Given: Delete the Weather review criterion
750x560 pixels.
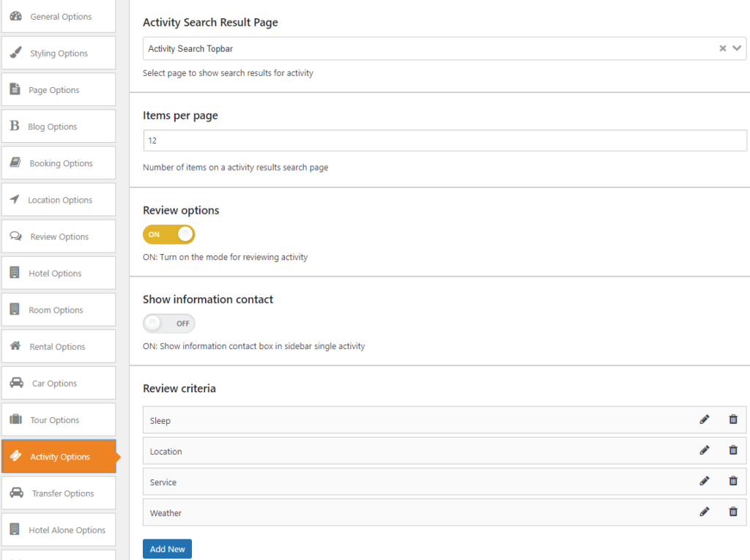Looking at the screenshot, I should point(733,512).
